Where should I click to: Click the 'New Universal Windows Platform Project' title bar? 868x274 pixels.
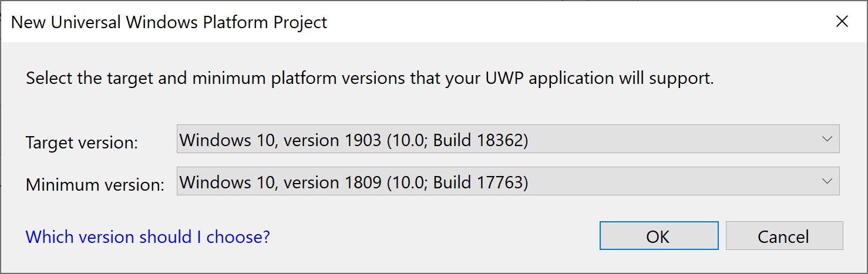(169, 22)
